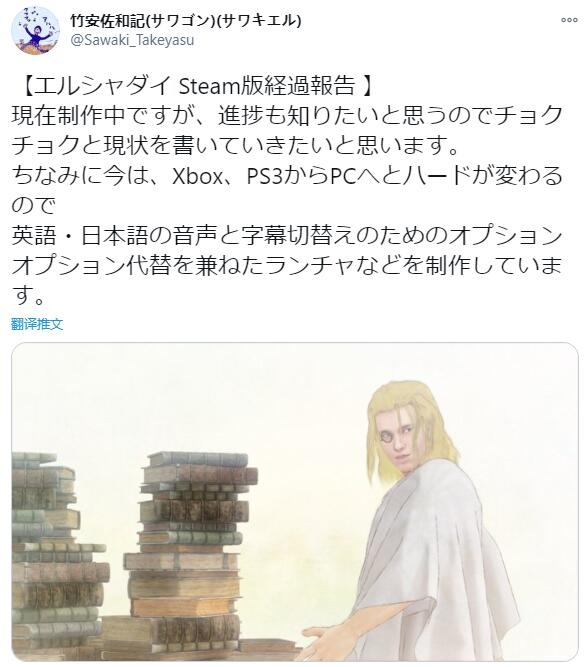
Task: Click the line チョクと現状を書いていきたい
Action: pyautogui.click(x=235, y=145)
